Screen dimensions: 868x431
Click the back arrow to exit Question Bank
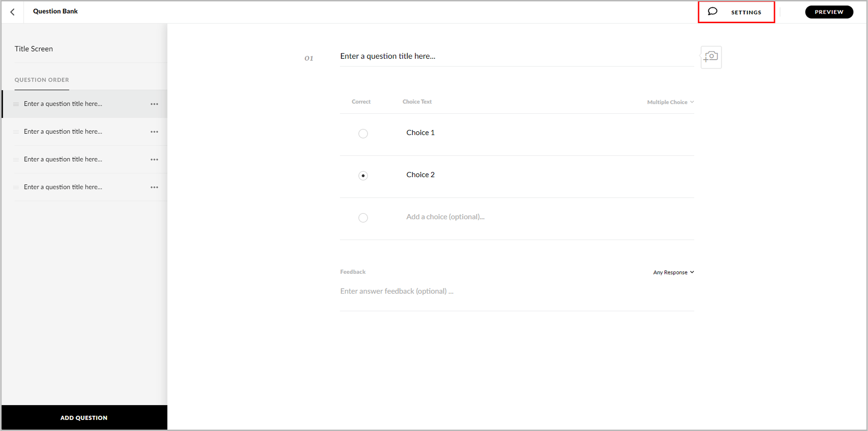point(12,12)
